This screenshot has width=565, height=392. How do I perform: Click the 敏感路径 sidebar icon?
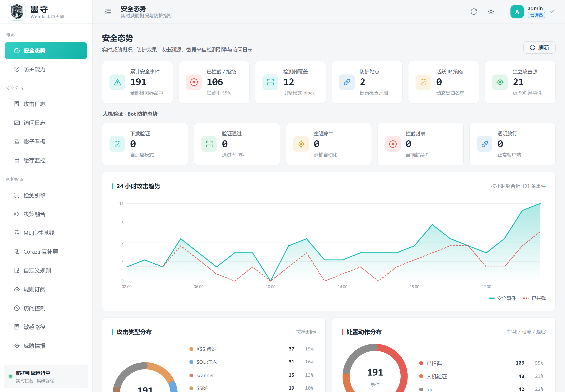[x=17, y=327]
